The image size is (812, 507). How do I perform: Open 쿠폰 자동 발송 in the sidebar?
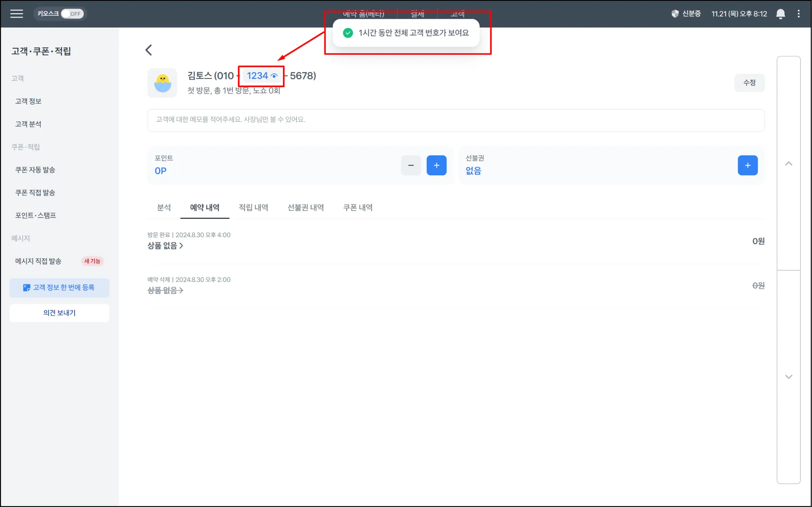click(35, 170)
